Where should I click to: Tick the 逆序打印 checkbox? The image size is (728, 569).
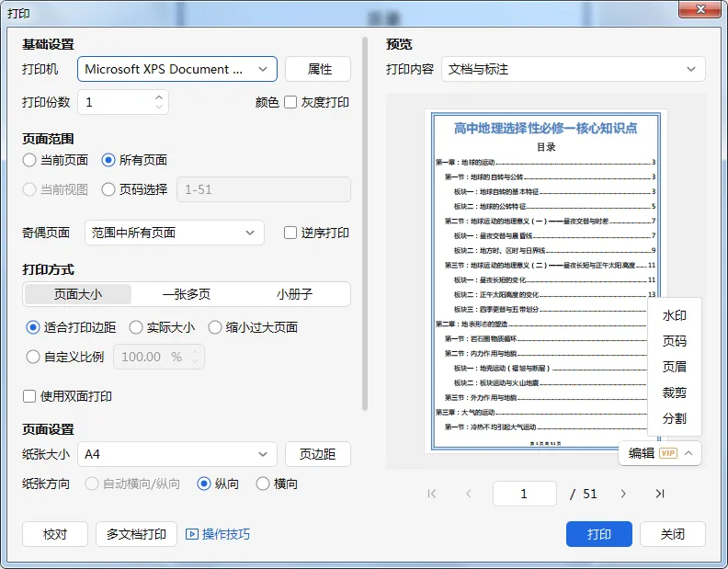(290, 233)
